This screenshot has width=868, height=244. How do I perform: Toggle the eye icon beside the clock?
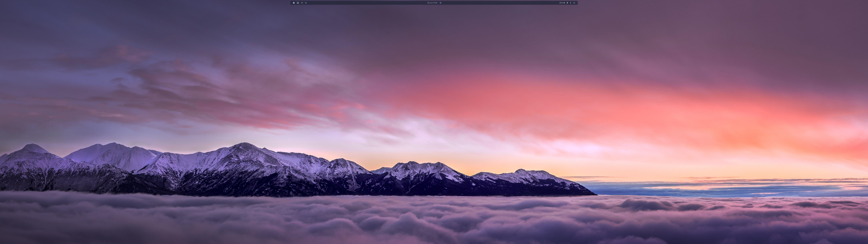[x=440, y=3]
